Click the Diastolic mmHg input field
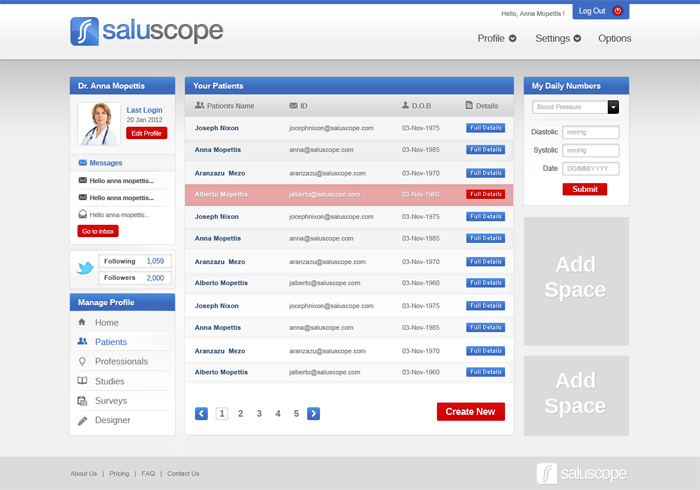The width and height of the screenshot is (700, 490). pos(591,132)
